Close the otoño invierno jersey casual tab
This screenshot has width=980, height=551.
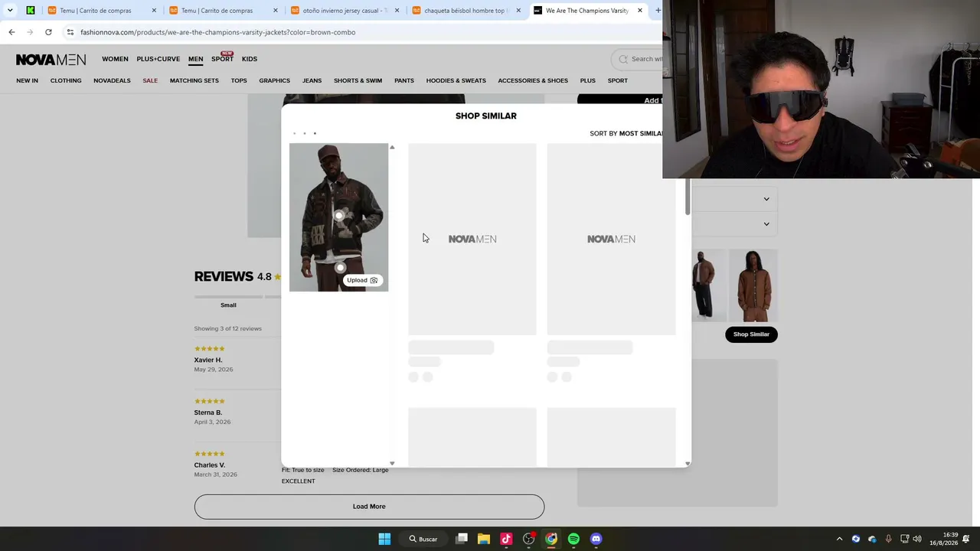tap(397, 11)
